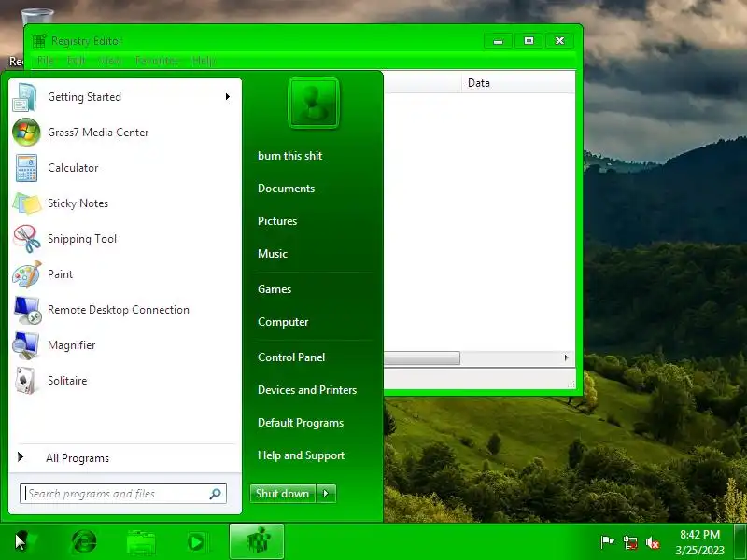Open the file explorer taskbar icon
This screenshot has width=747, height=560.
click(x=141, y=542)
